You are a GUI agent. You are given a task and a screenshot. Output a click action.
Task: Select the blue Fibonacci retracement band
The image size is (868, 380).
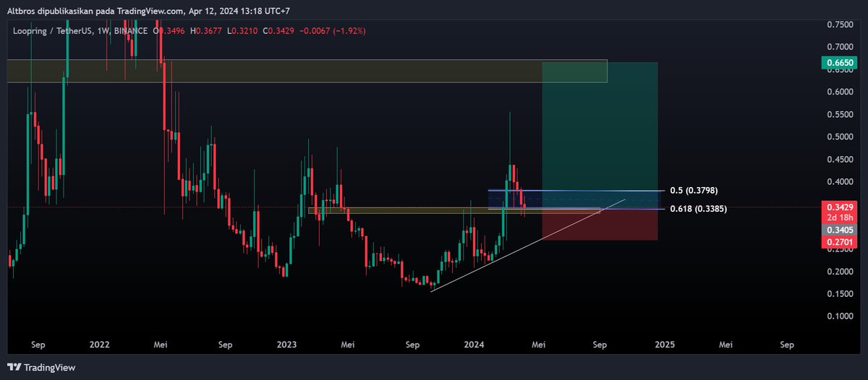pos(575,200)
